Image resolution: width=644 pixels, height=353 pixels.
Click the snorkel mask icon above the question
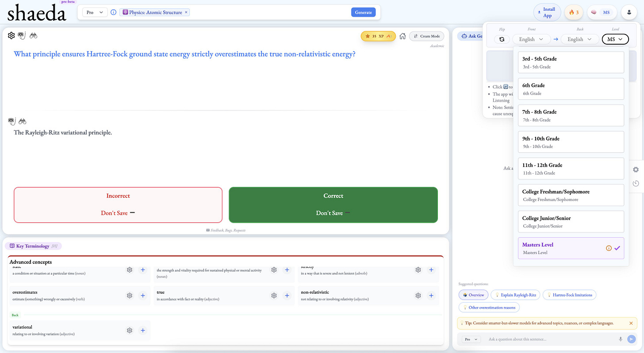click(x=21, y=36)
